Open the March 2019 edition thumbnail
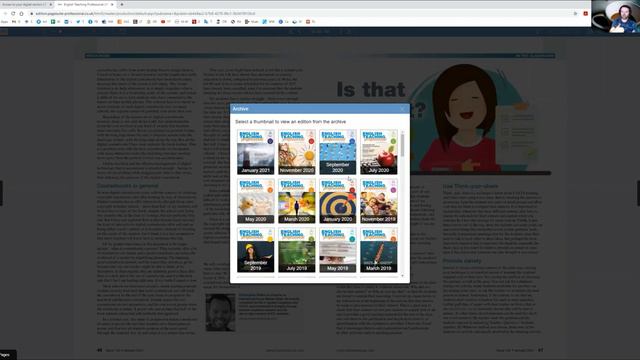Viewport: 640px width, 360px height. tap(379, 250)
